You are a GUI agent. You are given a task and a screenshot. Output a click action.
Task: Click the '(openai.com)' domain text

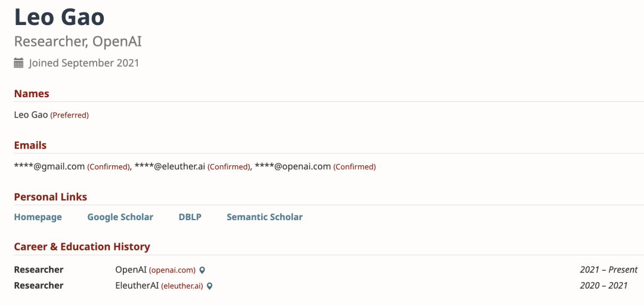(172, 270)
